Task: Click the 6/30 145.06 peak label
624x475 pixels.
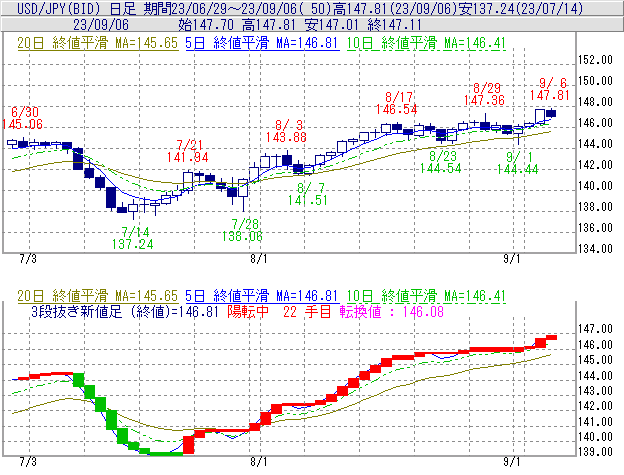Action: pos(23,118)
